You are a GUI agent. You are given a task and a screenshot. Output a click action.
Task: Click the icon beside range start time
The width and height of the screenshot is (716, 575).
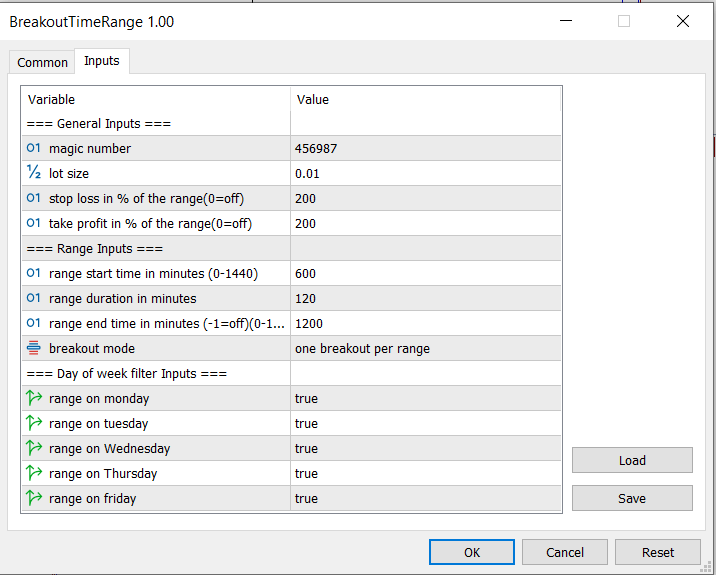pyautogui.click(x=34, y=273)
